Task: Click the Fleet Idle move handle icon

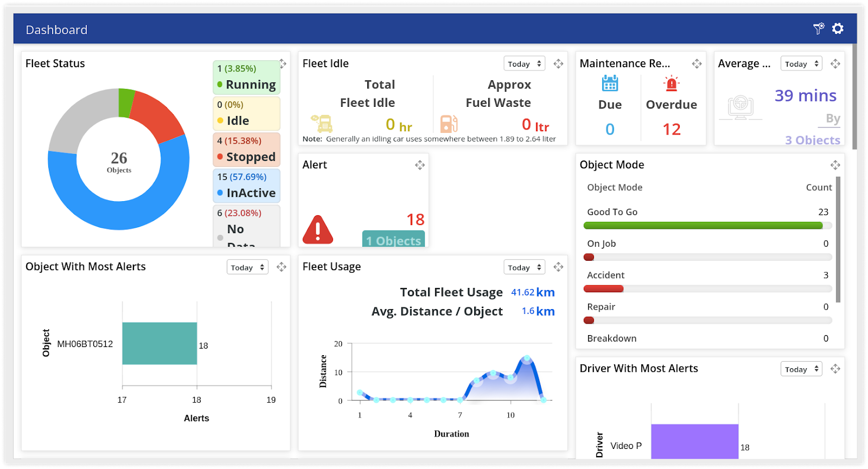Action: (558, 64)
